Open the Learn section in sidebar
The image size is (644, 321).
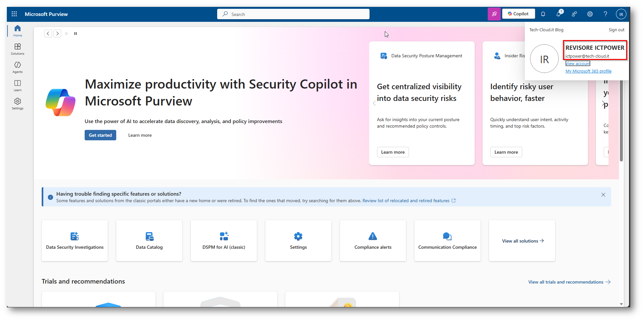18,85
